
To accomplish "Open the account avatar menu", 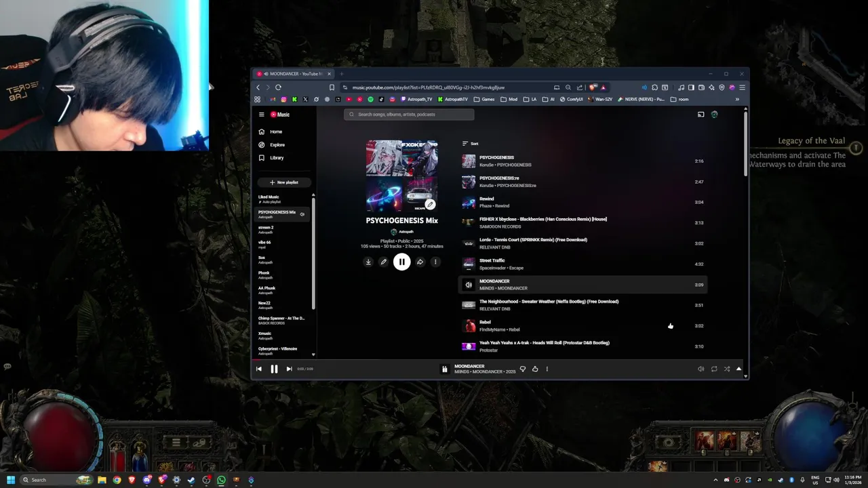I will pos(714,115).
